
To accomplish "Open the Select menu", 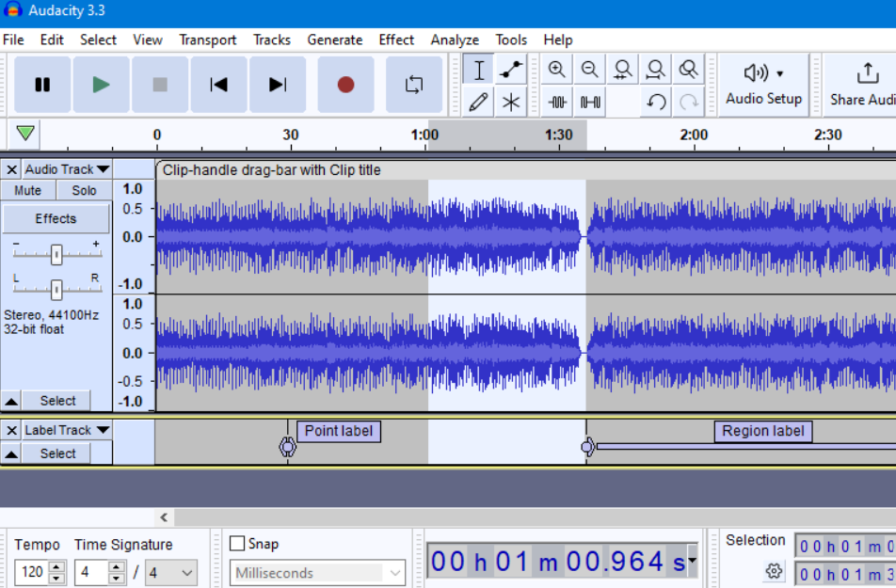I will pos(98,40).
